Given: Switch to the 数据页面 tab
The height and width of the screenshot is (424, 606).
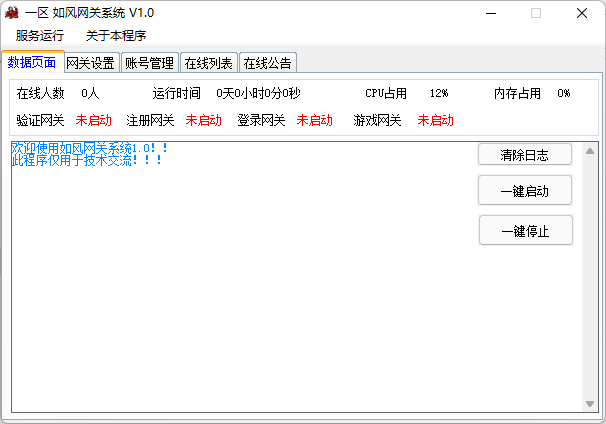Looking at the screenshot, I should (x=32, y=62).
